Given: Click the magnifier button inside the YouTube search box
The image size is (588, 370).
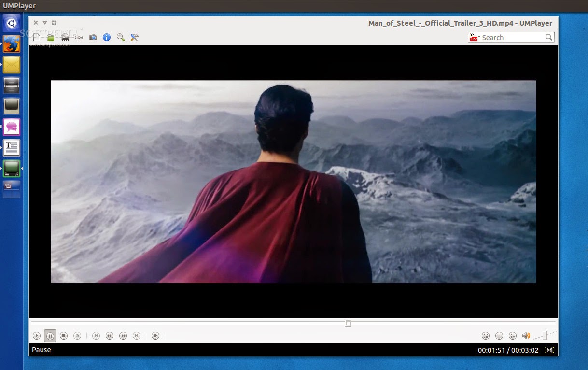Looking at the screenshot, I should pyautogui.click(x=549, y=37).
